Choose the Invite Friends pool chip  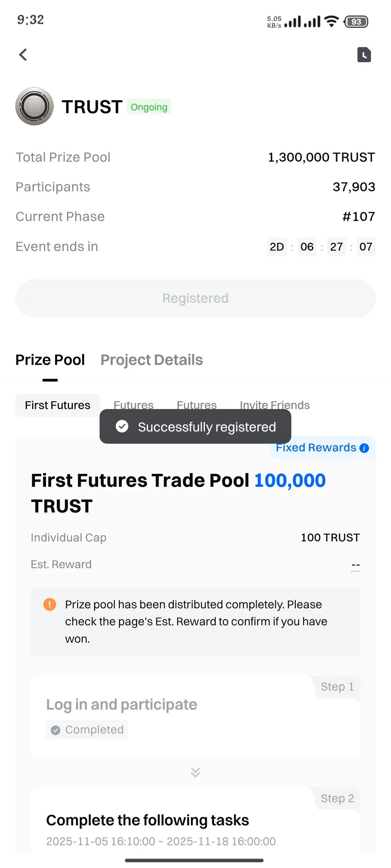click(x=275, y=405)
